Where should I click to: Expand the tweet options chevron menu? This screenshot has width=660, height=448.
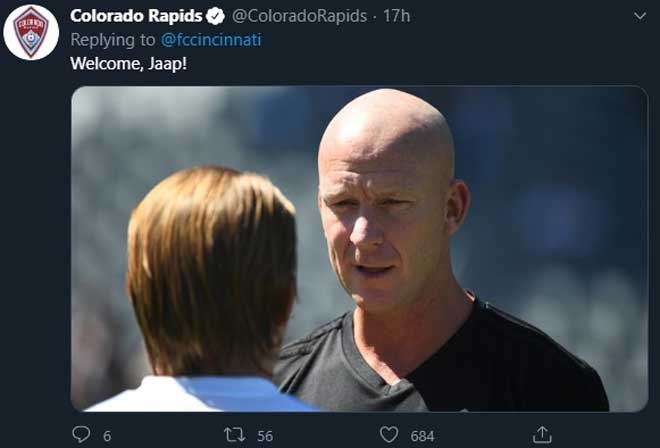[x=640, y=16]
